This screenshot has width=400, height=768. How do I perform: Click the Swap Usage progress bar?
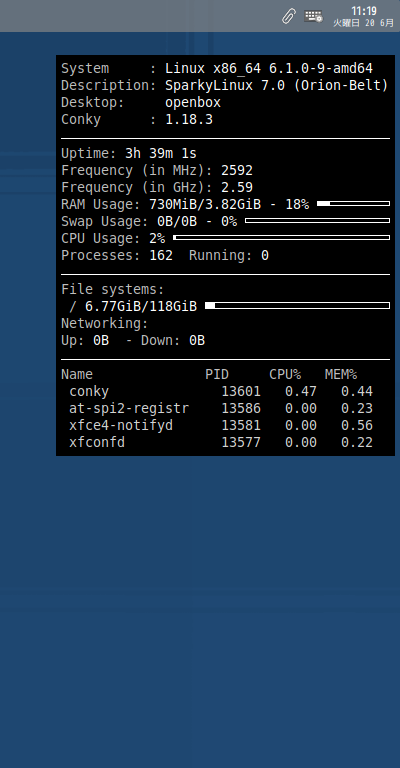317,220
